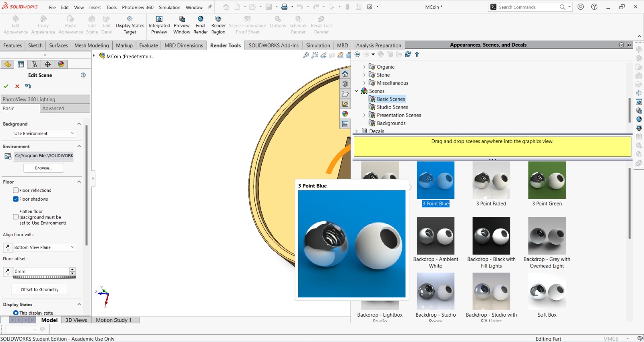Click the Back arrow in Appearances panel
Image resolution: width=644 pixels, height=342 pixels.
pyautogui.click(x=357, y=54)
